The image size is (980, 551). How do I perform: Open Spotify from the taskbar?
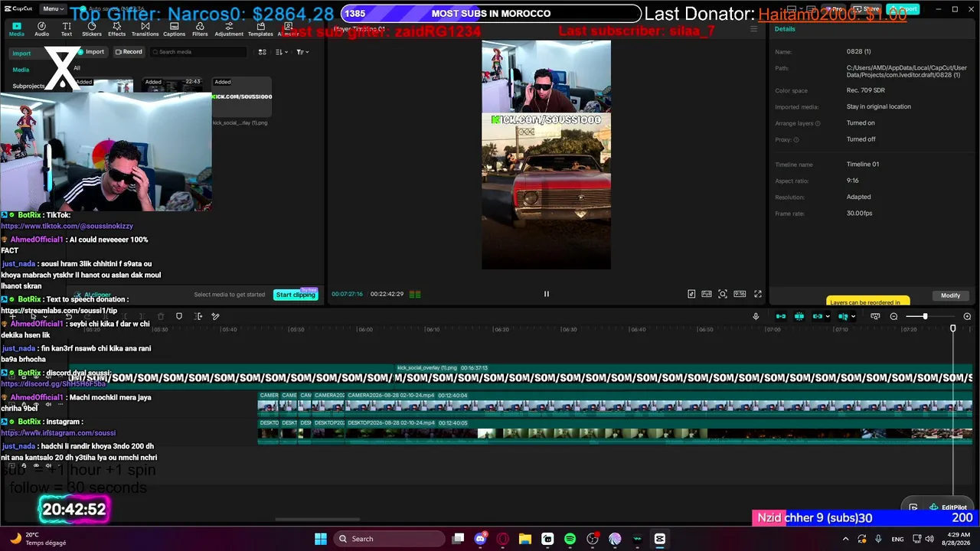tap(570, 539)
